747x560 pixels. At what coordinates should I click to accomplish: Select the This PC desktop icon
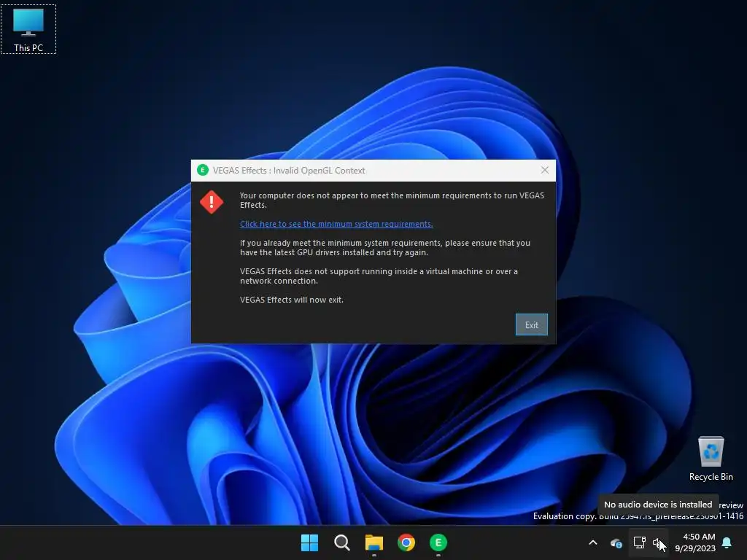point(28,29)
